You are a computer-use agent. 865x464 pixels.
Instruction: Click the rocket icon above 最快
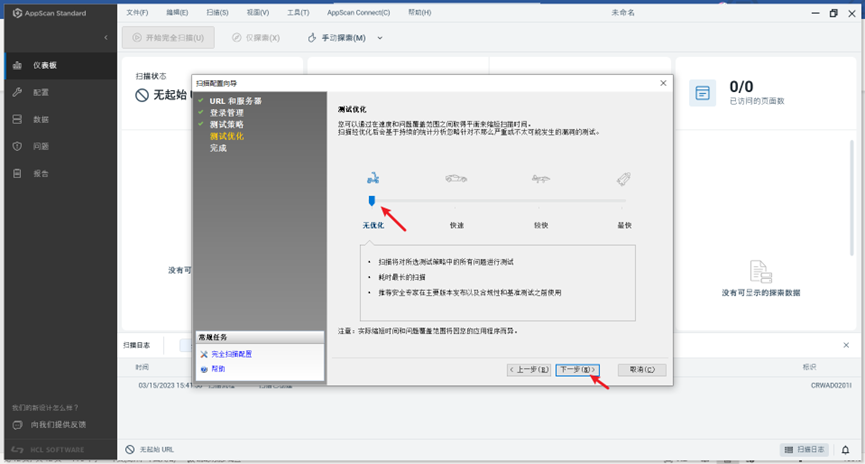(623, 178)
